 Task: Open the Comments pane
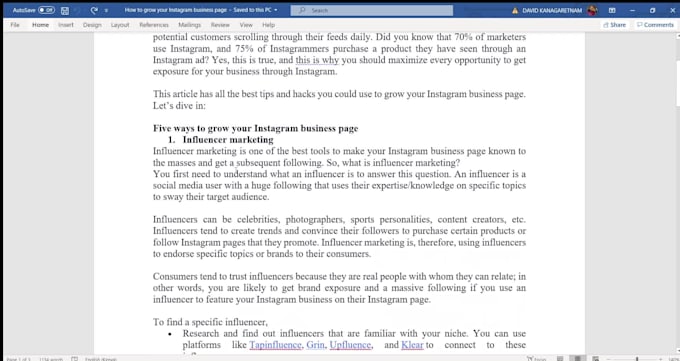(x=655, y=25)
